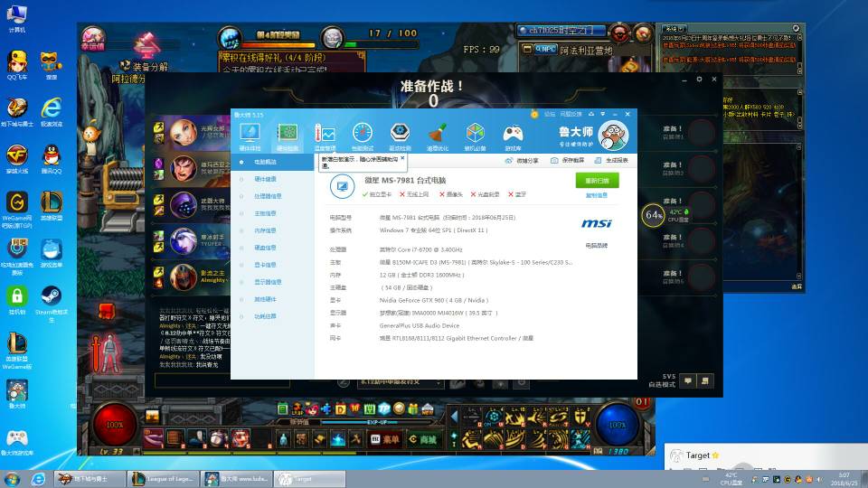Open WeGame desktop icon
The height and width of the screenshot is (488, 868).
coord(17,209)
